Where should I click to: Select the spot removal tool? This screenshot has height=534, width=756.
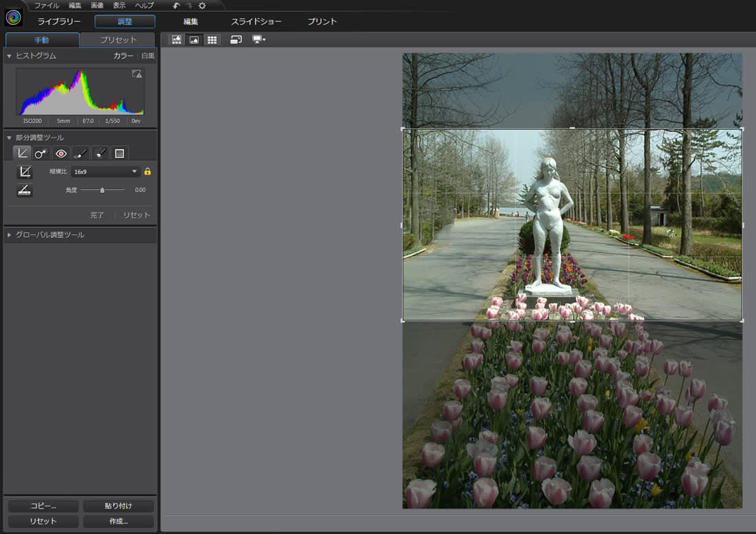(41, 153)
